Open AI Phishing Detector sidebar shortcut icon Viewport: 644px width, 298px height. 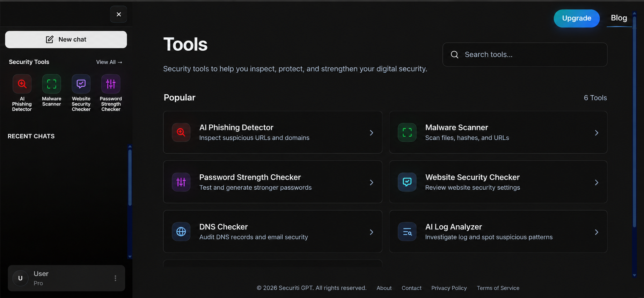click(22, 84)
